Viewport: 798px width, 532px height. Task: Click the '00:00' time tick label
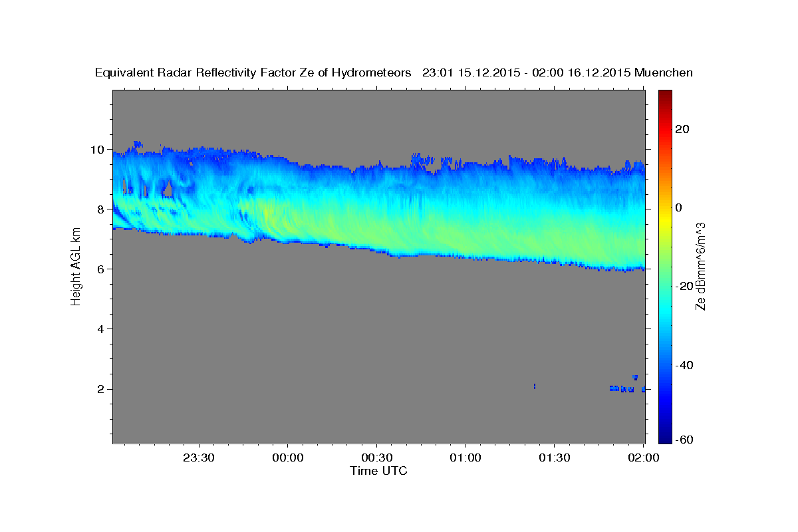coord(288,458)
